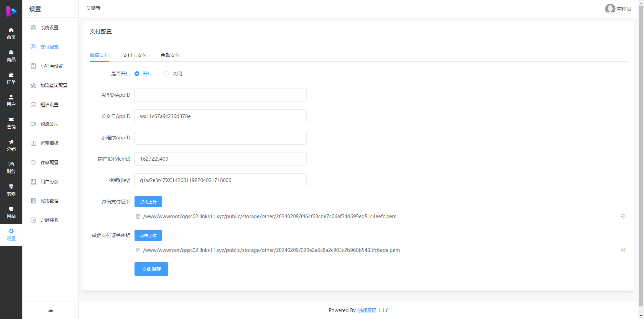Click 点击上传 for 微信支付证书
Viewport: 644px width, 319px height.
point(148,202)
